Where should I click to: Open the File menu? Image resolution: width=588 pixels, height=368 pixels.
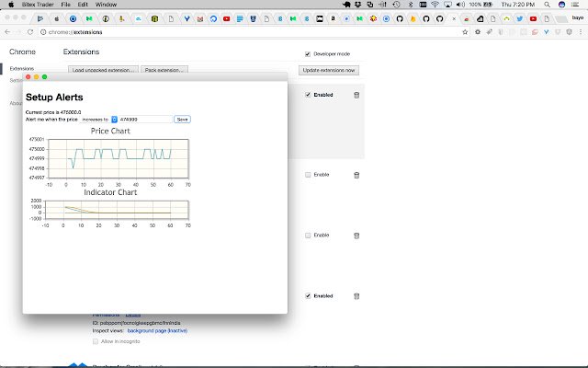pyautogui.click(x=65, y=5)
